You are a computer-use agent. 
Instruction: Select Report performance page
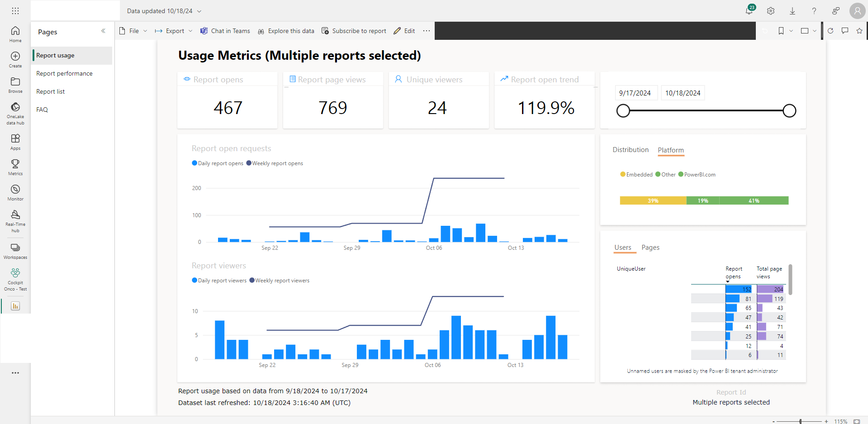click(x=72, y=73)
